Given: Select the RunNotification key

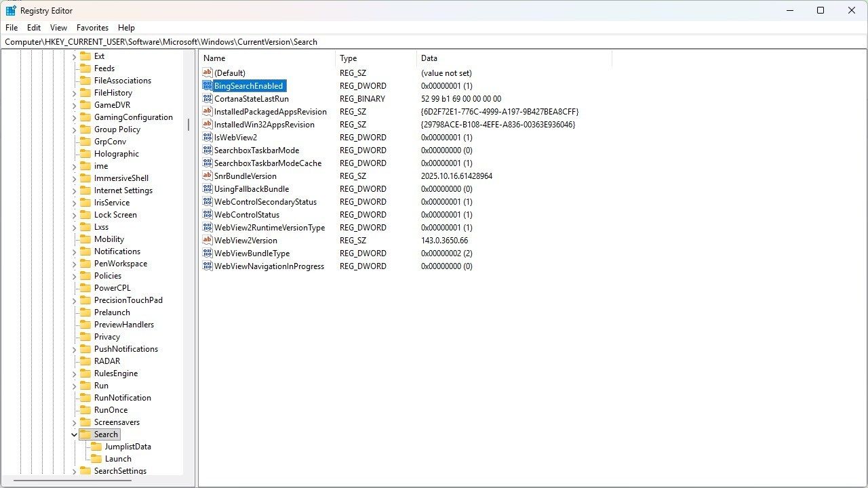Looking at the screenshot, I should click(122, 398).
